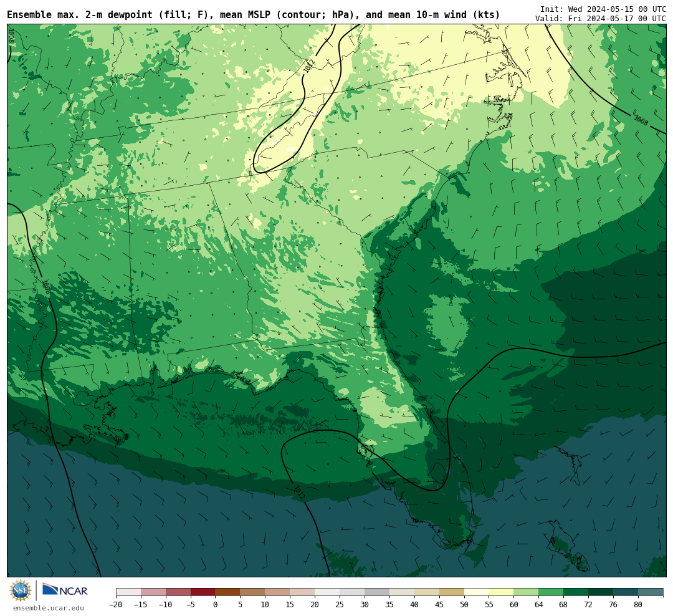Viewport: 673px width, 616px height.
Task: Click the 1012 contour label over the Appalachians
Action: pyautogui.click(x=309, y=65)
